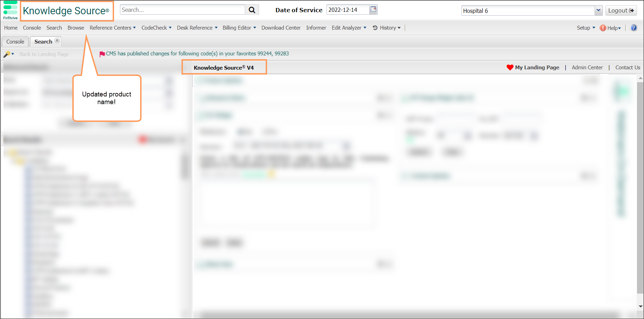Open the blue question mark help icon
Viewport: 644px width, 319px height.
(634, 28)
